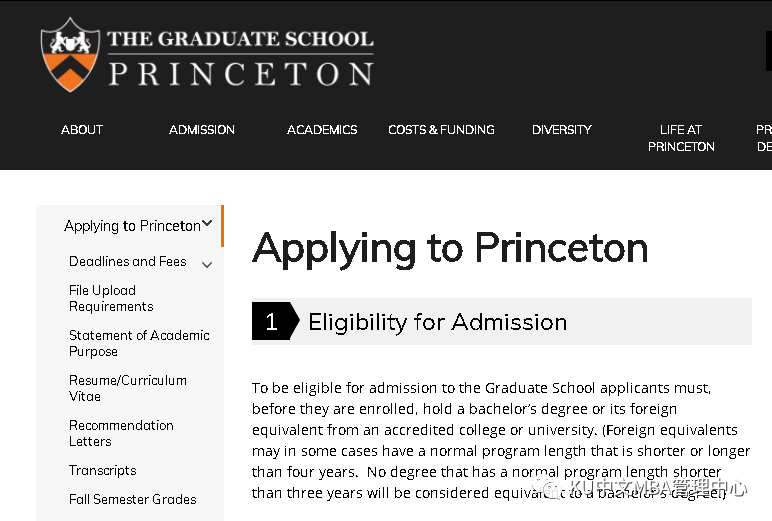The width and height of the screenshot is (772, 521).
Task: Go to Deadlines and Fees page
Action: point(127,261)
